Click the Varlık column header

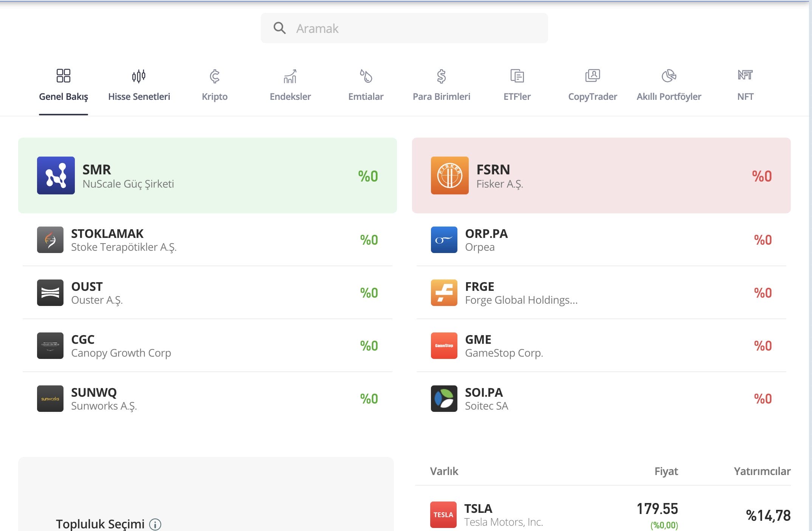coord(444,471)
